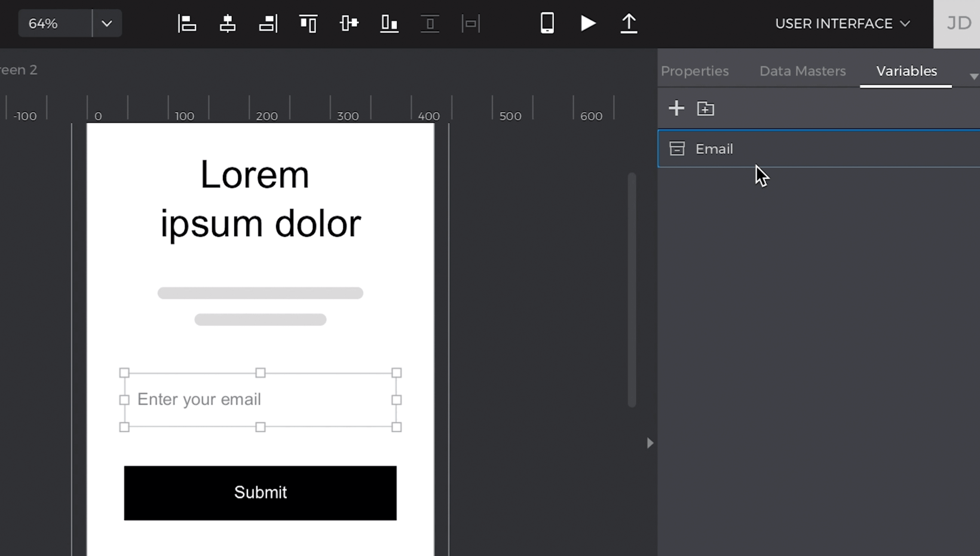Switch to the Data Masters tab

pyautogui.click(x=803, y=71)
